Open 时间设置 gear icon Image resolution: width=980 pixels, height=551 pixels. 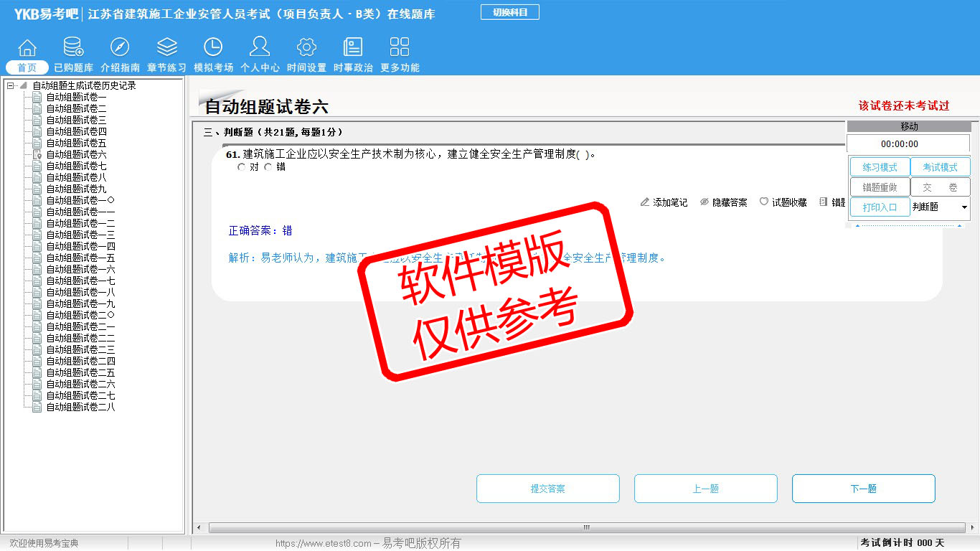pos(306,48)
